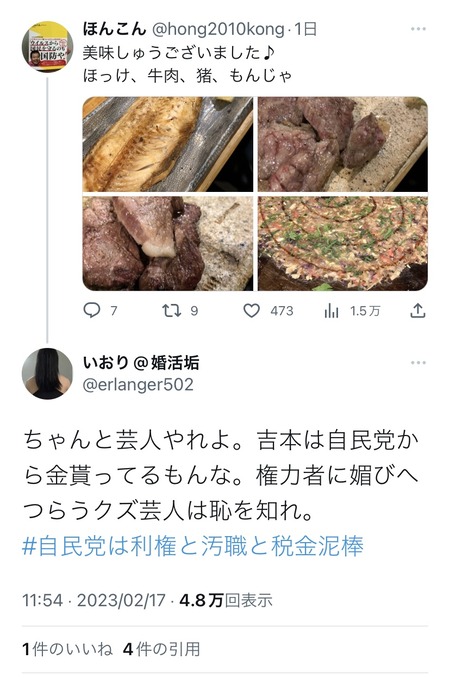The height and width of the screenshot is (678, 450).
Task: Open いおり's long-hair profile avatar
Action: [x=48, y=374]
